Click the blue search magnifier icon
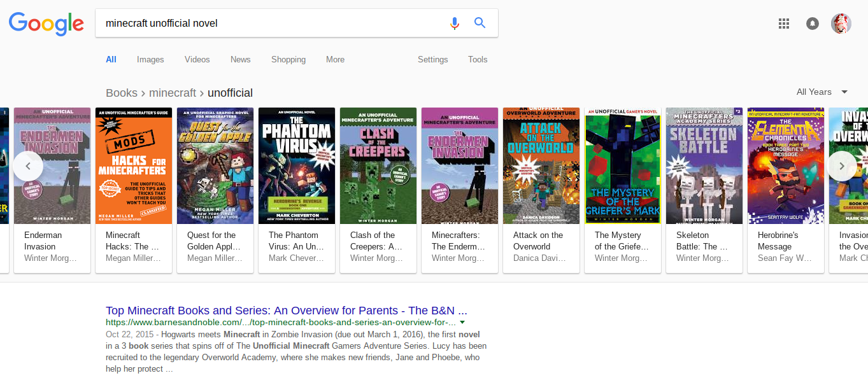Screen dimensions: 868x385 480,24
